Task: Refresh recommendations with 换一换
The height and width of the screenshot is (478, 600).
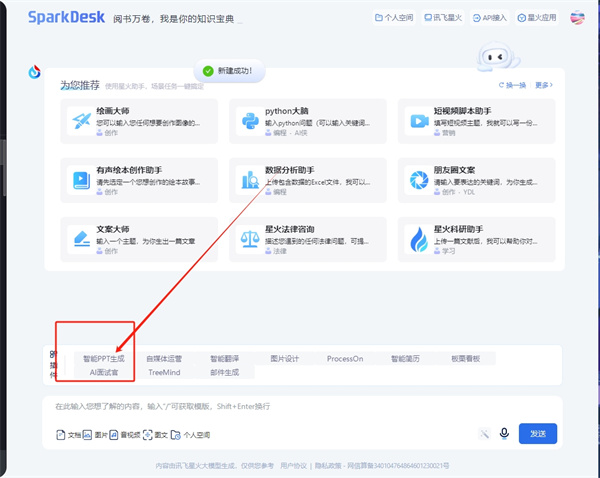Action: (x=512, y=85)
